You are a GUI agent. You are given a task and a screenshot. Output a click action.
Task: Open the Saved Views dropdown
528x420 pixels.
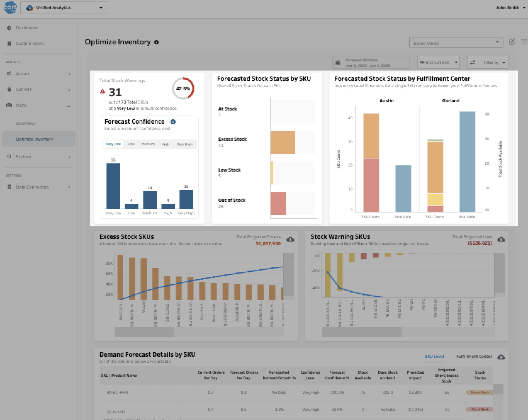click(x=456, y=42)
